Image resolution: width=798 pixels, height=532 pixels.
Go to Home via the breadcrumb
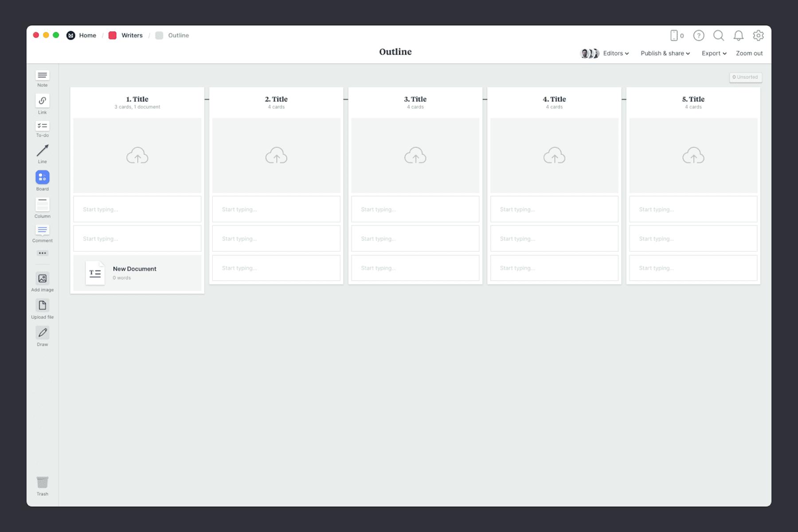87,35
